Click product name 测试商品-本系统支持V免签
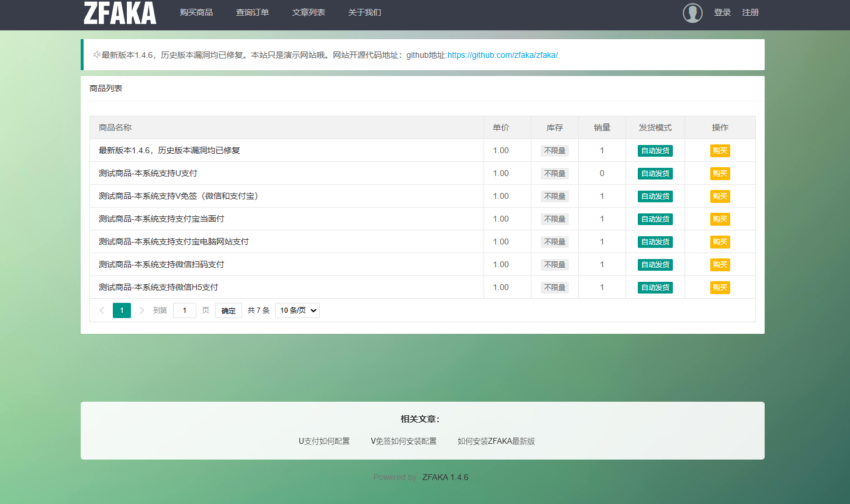Image resolution: width=850 pixels, height=504 pixels. tap(178, 196)
